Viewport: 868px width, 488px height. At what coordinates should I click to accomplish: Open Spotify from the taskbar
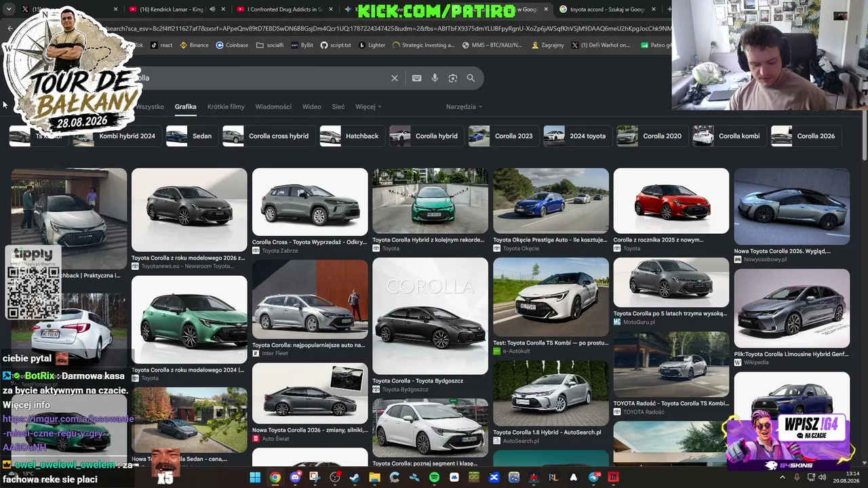tap(434, 477)
